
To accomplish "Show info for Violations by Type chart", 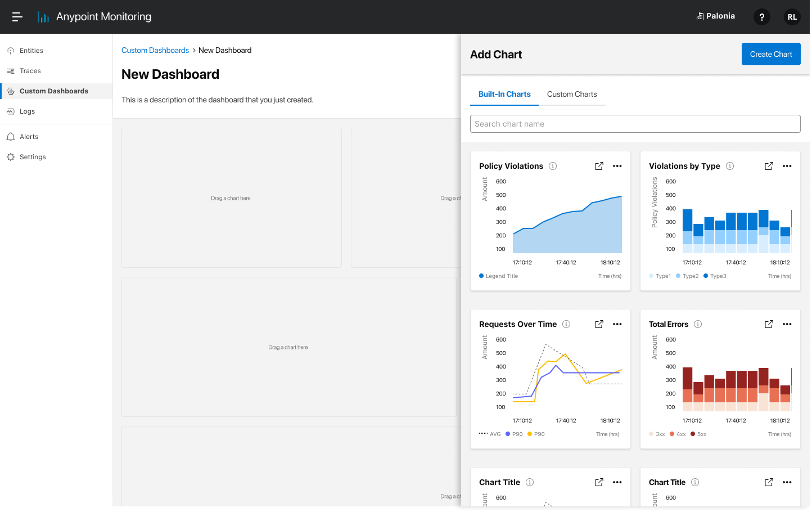I will (x=730, y=166).
